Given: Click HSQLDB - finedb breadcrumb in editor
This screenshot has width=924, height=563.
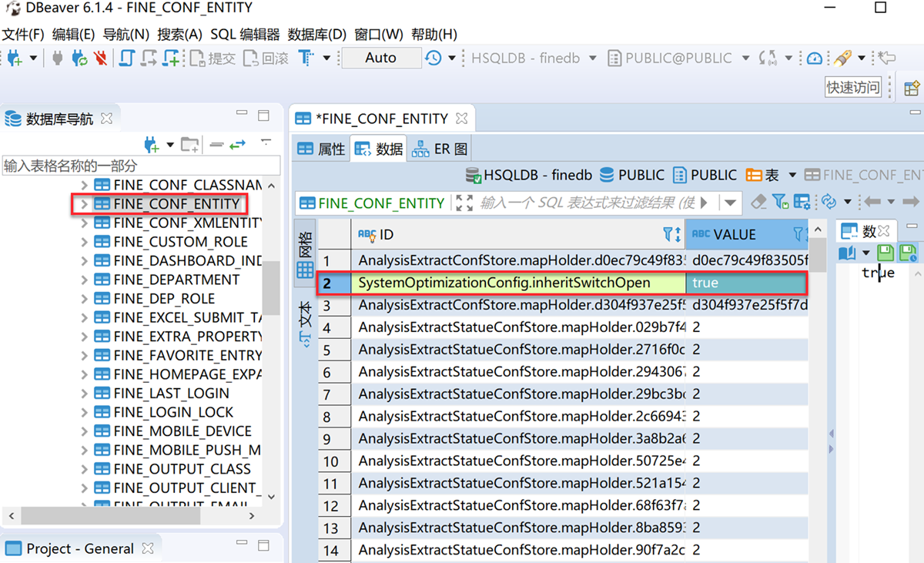Looking at the screenshot, I should tap(528, 176).
